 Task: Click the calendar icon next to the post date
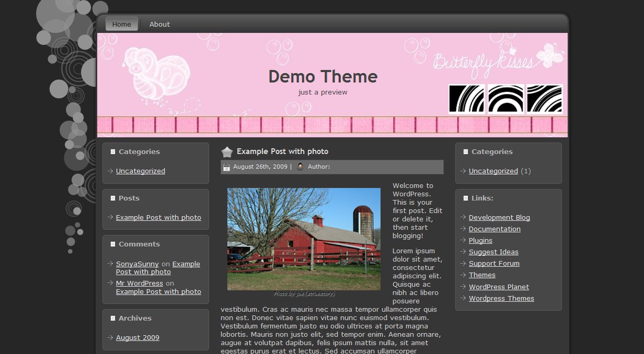(226, 167)
